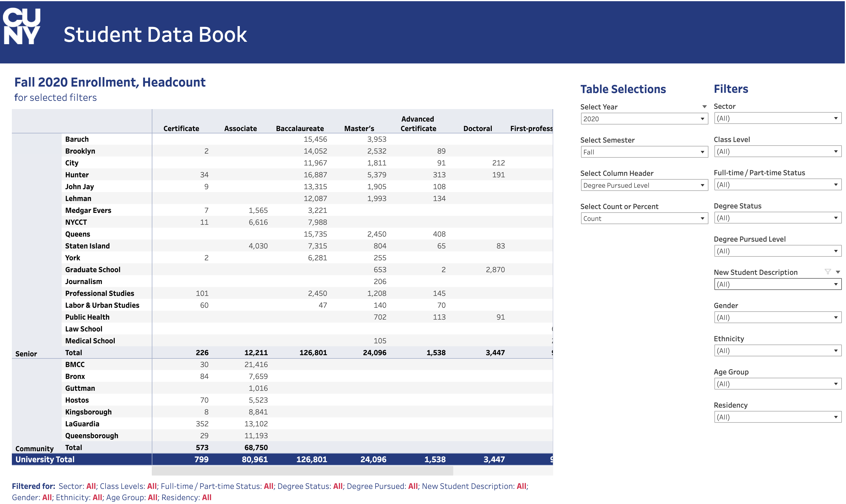This screenshot has height=504, width=846.
Task: Click the filter icon beside New Student Description
Action: [828, 272]
